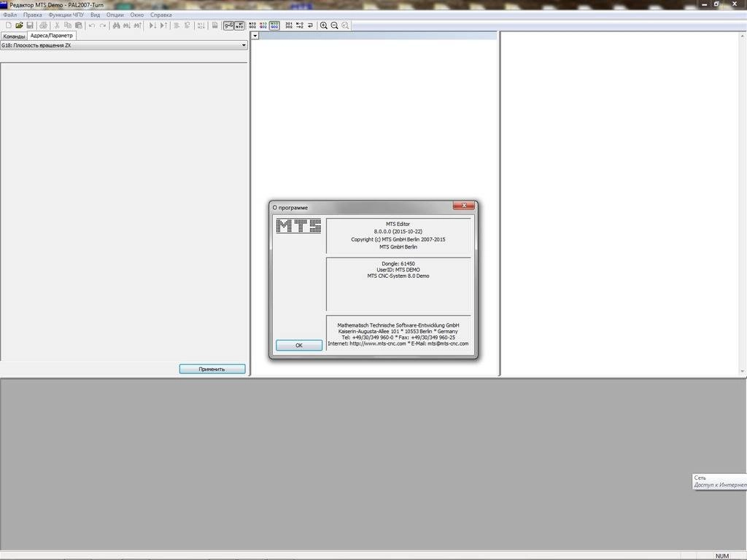
Task: Expand the G18 Плоскость вращения ZX dropdown
Action: pos(244,45)
